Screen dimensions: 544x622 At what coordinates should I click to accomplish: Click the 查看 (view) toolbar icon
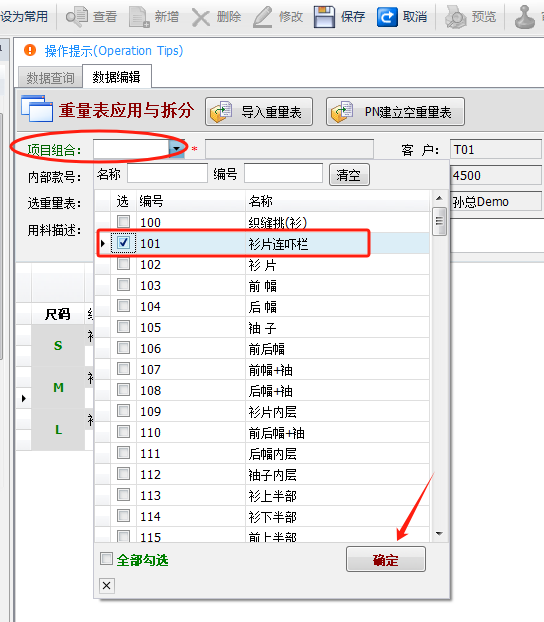click(77, 17)
